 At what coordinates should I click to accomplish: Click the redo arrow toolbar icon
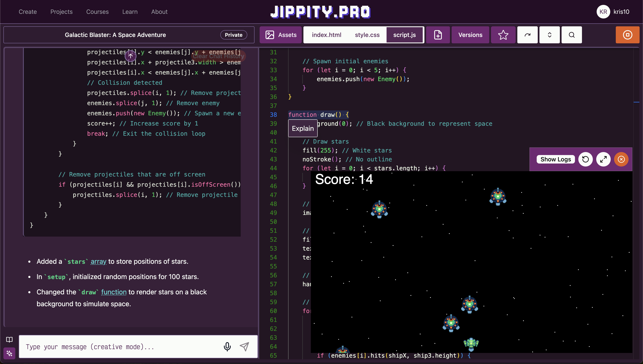527,35
